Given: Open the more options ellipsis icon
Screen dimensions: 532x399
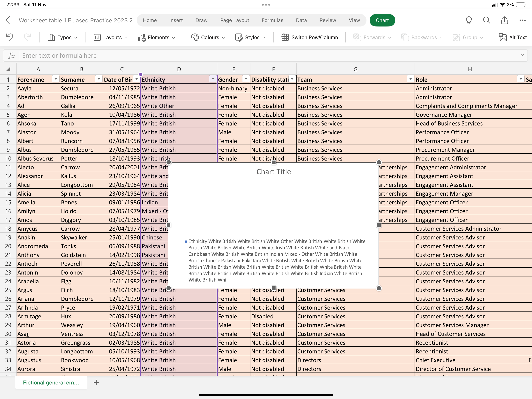Looking at the screenshot, I should tap(522, 20).
